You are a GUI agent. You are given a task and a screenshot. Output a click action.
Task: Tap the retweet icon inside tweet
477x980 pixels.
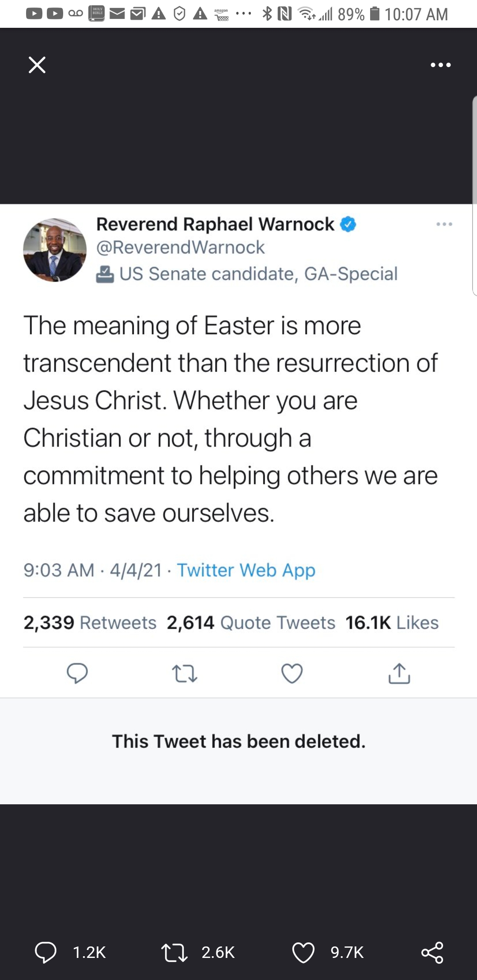[184, 674]
